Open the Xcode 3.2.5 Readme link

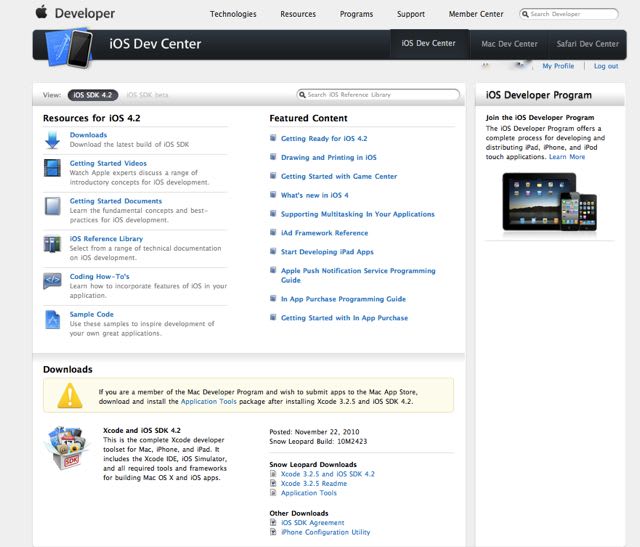[314, 483]
